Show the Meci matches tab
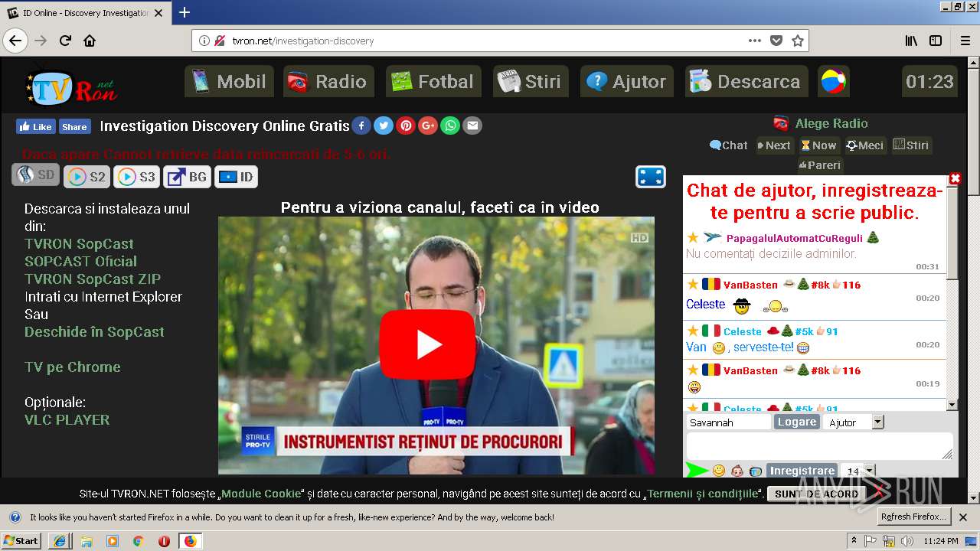Viewport: 980px width, 551px height. click(865, 145)
